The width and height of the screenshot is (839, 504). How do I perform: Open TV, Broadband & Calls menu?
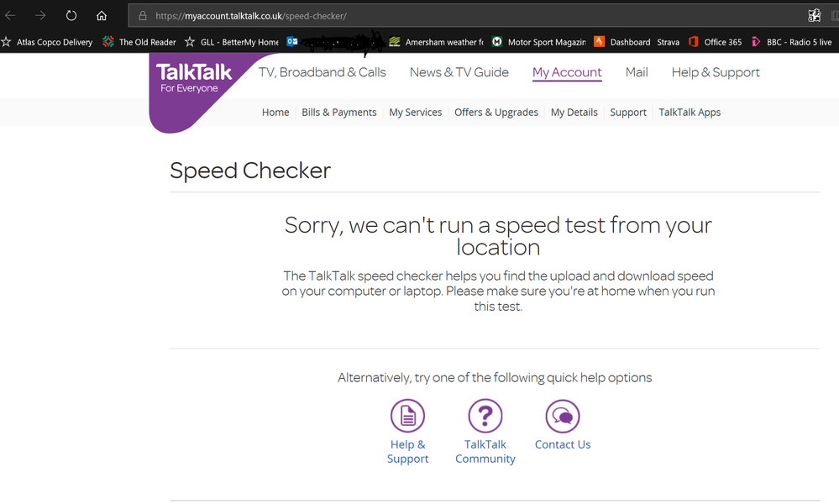pos(322,72)
